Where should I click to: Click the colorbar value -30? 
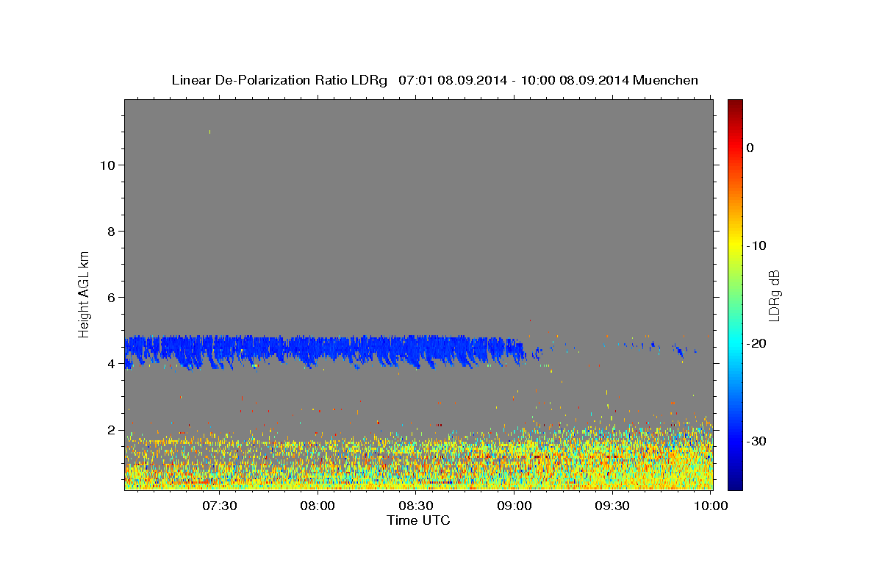pyautogui.click(x=757, y=441)
